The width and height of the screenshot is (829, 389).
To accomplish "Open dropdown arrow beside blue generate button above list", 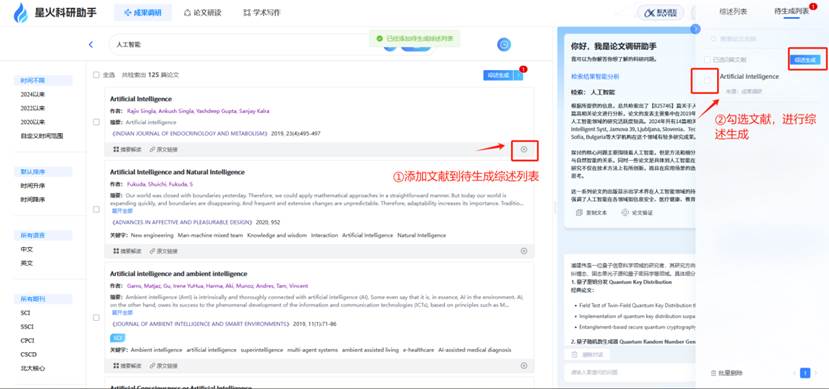I will point(519,75).
